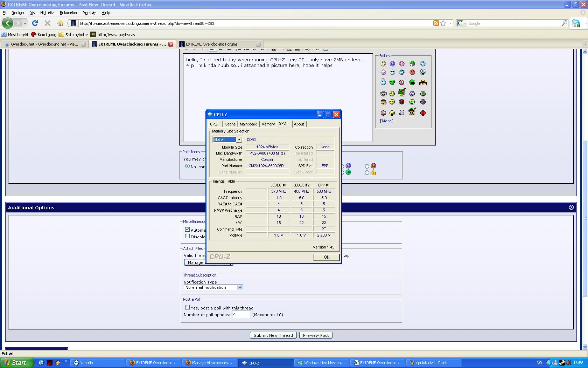Close the EXTREME Overclocking Forums active tab
588x368 pixels.
click(x=171, y=44)
